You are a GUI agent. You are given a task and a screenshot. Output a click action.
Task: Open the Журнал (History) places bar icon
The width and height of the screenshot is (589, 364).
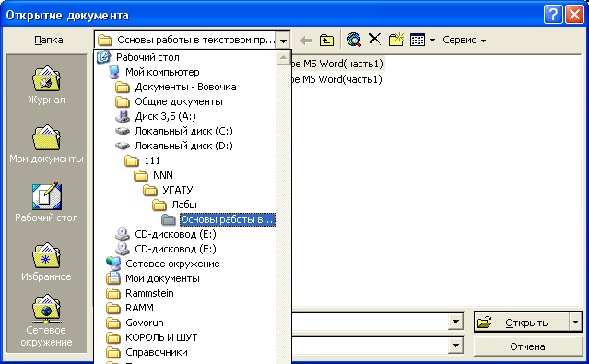pyautogui.click(x=46, y=86)
